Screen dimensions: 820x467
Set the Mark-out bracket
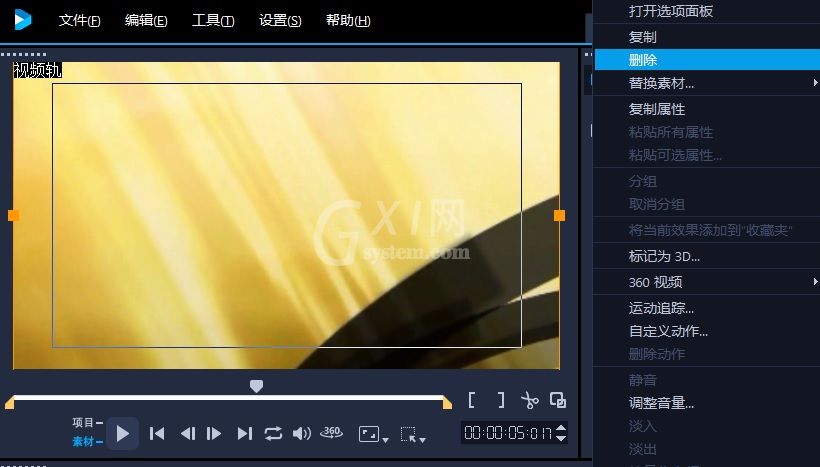501,400
